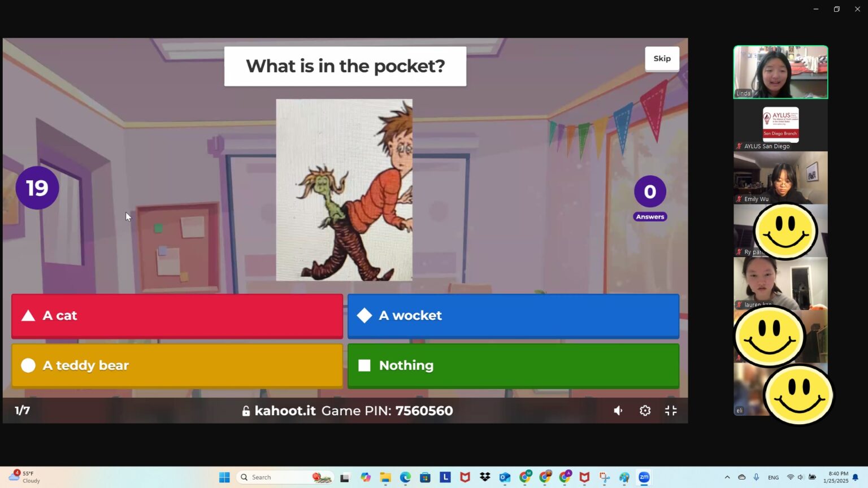Open the ENG language switcher
This screenshot has height=488, width=868.
tap(774, 478)
